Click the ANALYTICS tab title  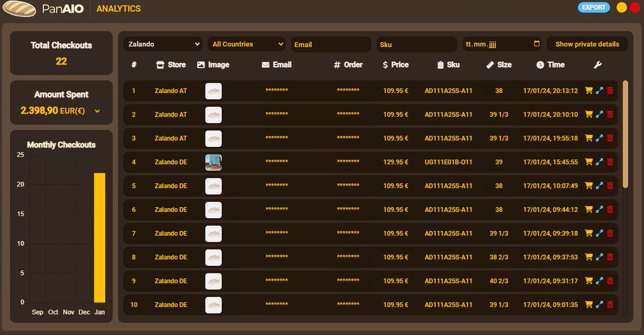click(119, 9)
